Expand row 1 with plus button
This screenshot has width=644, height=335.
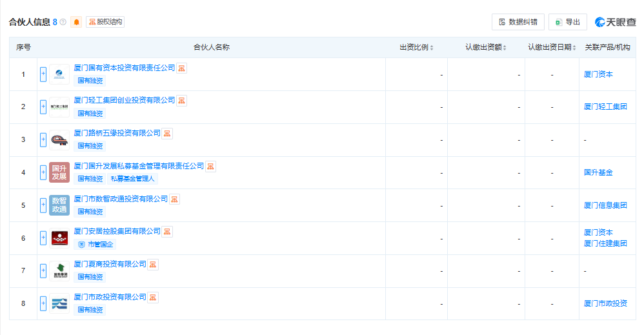point(43,74)
